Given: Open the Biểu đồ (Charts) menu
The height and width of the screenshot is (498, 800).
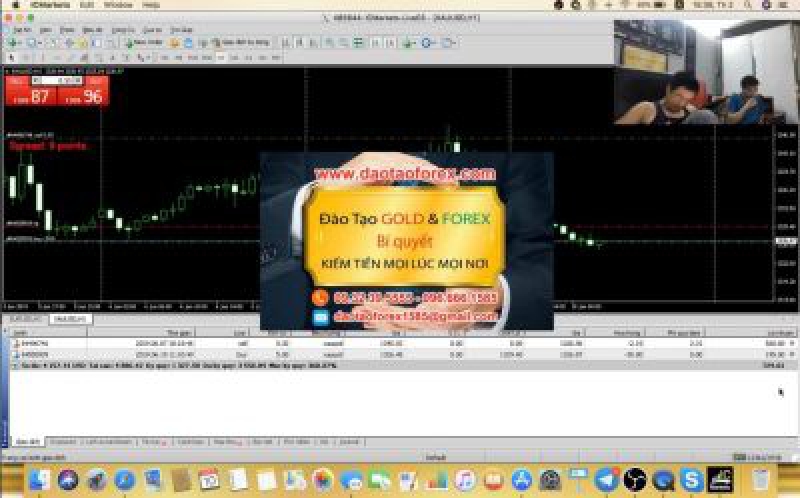Looking at the screenshot, I should 92,30.
